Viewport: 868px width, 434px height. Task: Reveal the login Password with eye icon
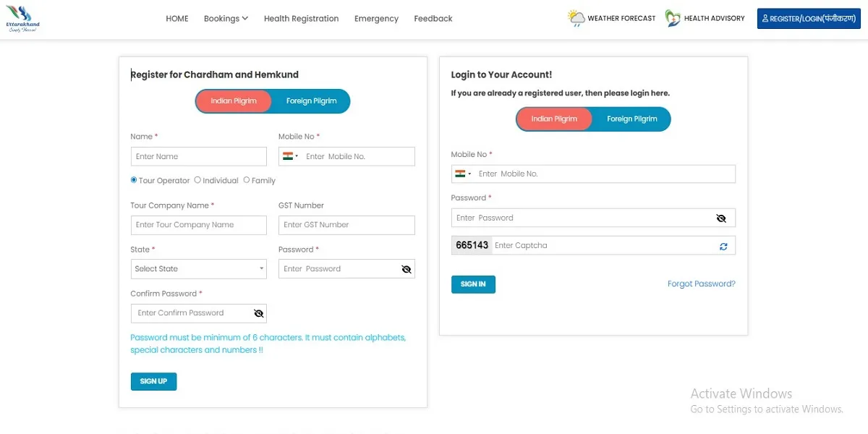point(720,218)
